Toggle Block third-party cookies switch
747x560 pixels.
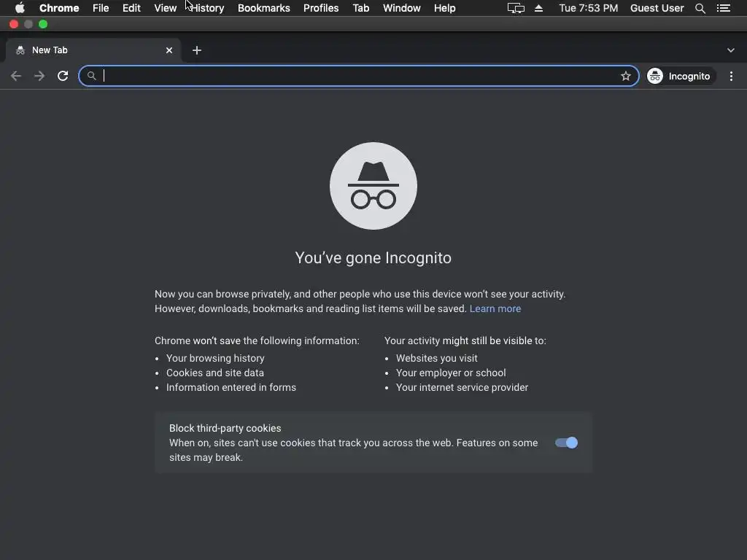click(x=566, y=443)
